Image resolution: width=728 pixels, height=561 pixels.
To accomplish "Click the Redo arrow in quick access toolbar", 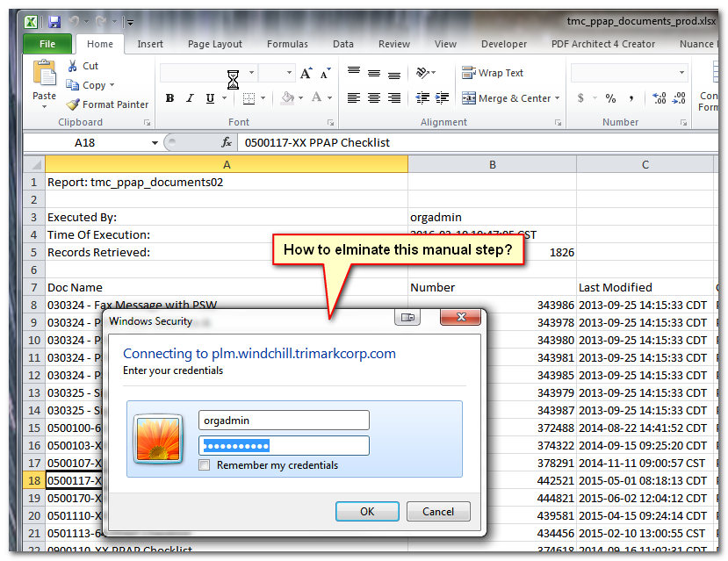I will pos(101,21).
